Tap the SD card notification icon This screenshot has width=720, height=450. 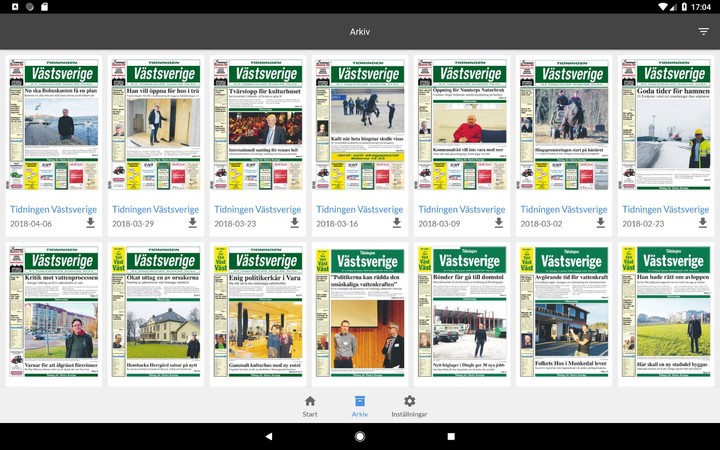45,7
